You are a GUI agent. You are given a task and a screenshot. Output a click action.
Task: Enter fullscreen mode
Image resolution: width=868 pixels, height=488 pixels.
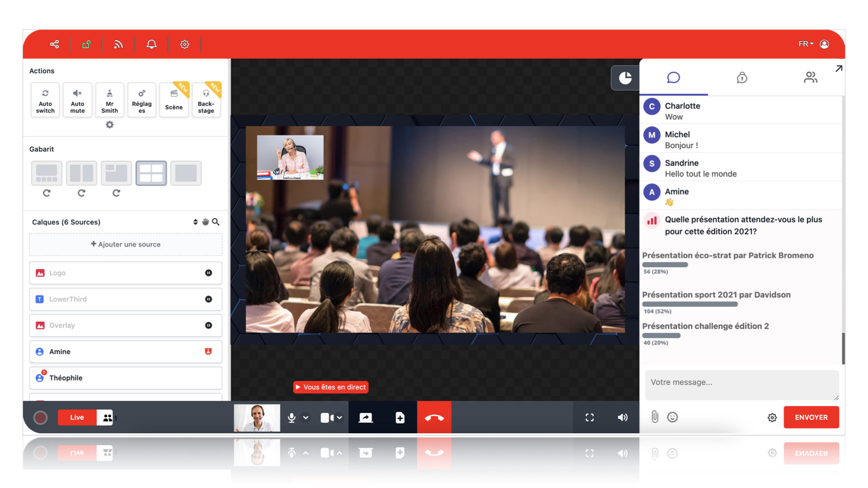click(x=590, y=418)
